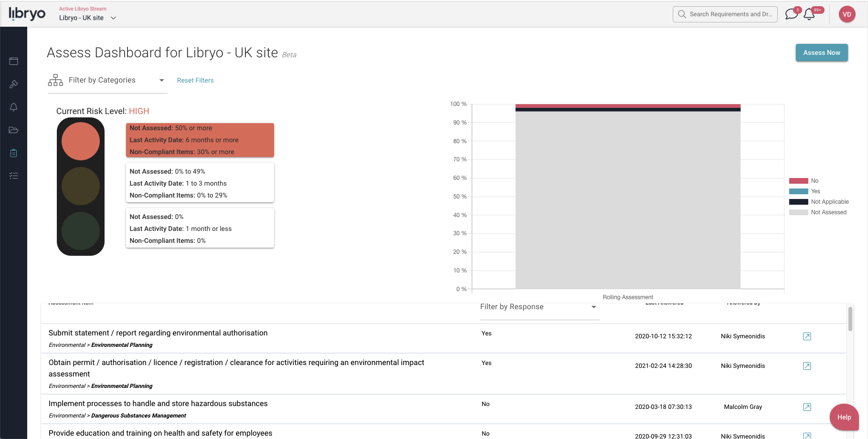Open external link for Submit statement row
Screen dimensions: 868x439
point(807,336)
